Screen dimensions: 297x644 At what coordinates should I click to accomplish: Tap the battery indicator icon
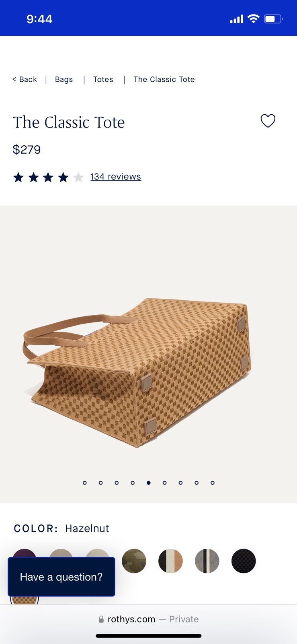[273, 19]
